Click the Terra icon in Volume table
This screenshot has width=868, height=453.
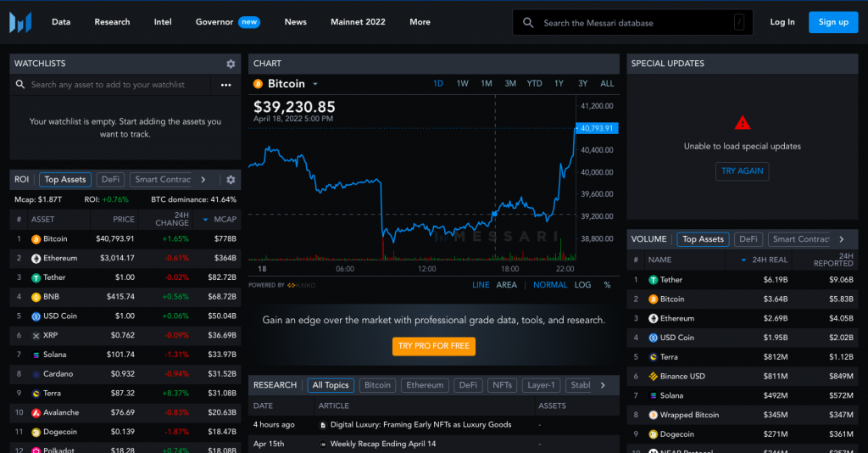[x=654, y=357]
